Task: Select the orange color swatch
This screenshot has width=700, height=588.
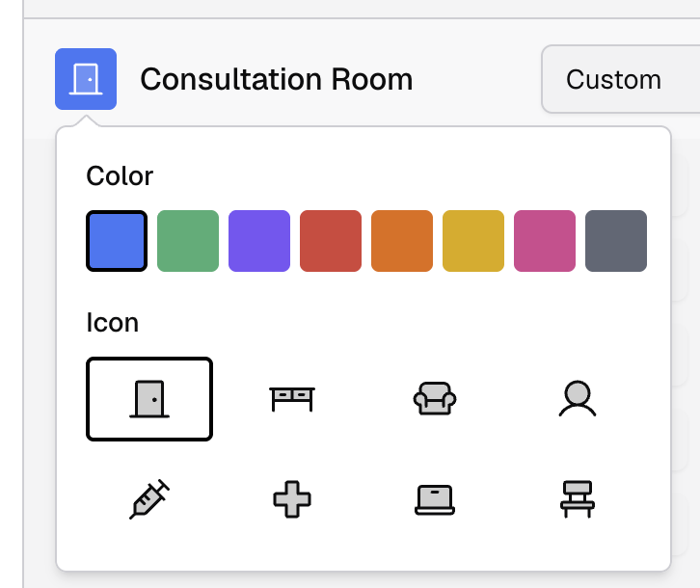Action: [402, 241]
